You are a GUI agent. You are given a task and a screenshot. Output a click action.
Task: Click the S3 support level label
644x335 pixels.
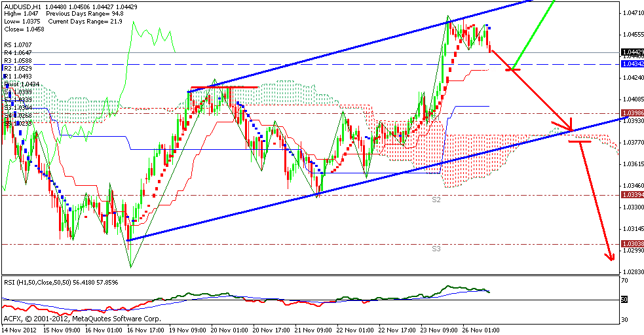point(436,249)
